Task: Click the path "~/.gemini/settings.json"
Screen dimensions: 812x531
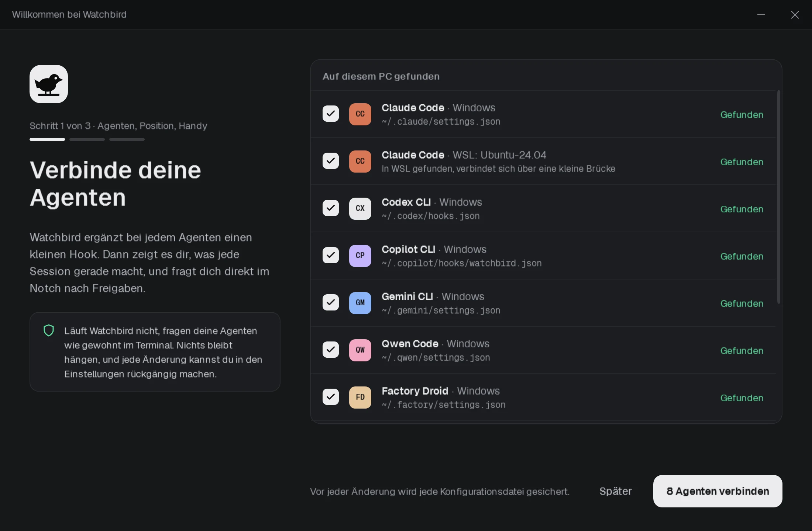Action: point(441,310)
